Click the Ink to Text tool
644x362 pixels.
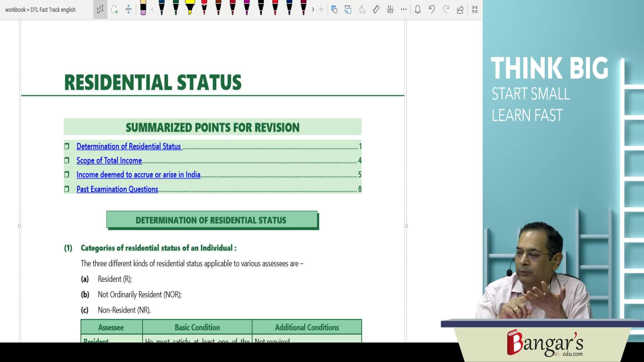(x=362, y=9)
